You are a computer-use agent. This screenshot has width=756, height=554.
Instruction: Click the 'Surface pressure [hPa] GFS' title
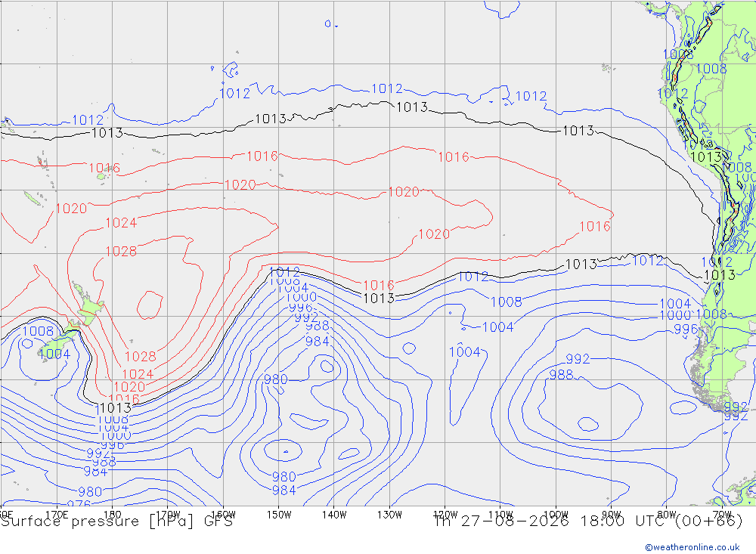[116, 522]
